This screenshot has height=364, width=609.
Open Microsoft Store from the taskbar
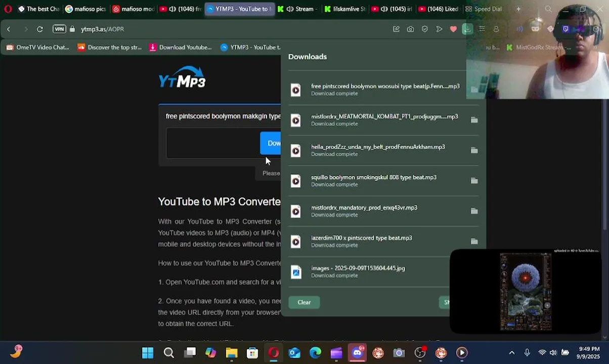[252, 353]
